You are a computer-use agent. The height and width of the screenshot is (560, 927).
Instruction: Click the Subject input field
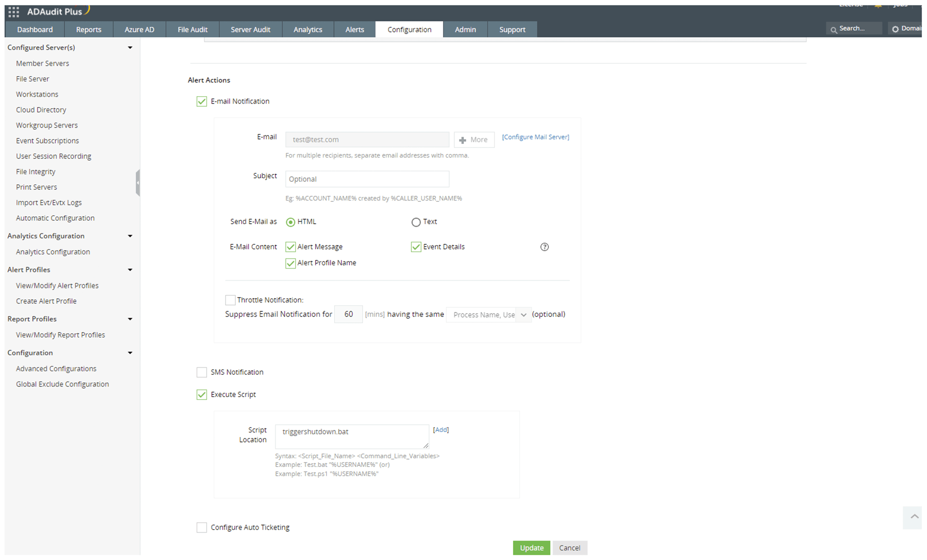click(x=367, y=179)
